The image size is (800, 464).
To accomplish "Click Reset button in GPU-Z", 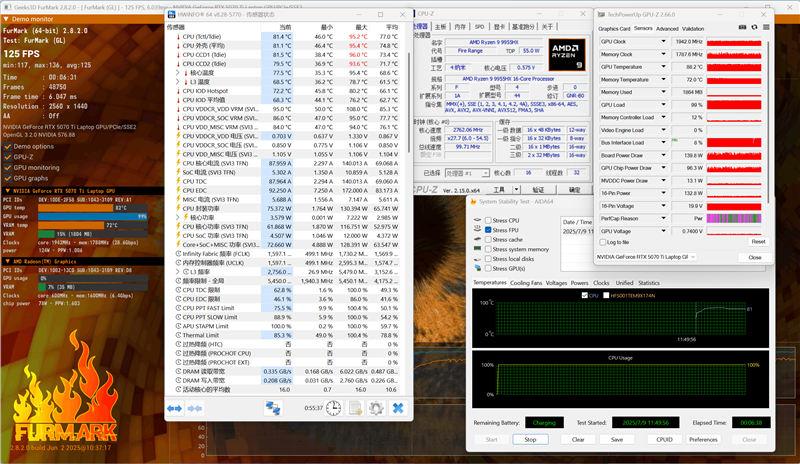I will pyautogui.click(x=758, y=242).
